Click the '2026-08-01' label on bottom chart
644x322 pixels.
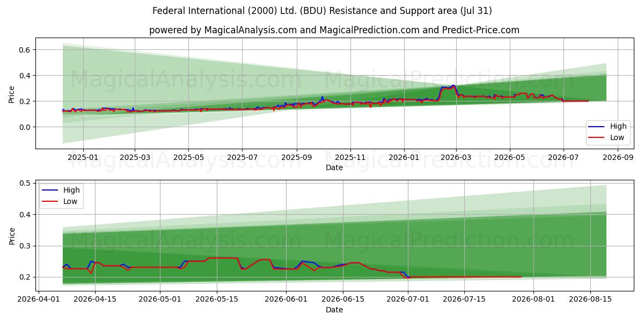(533, 300)
